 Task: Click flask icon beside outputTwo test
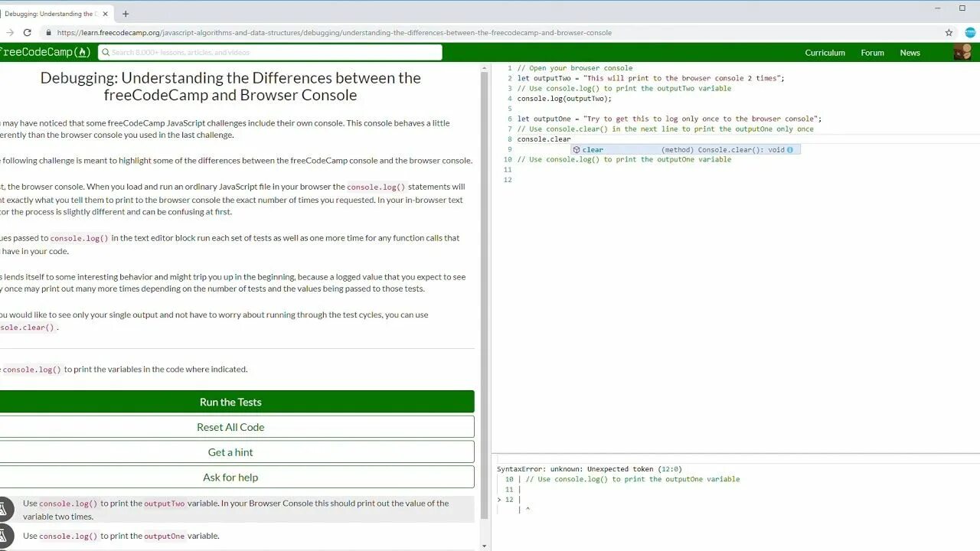(x=5, y=509)
